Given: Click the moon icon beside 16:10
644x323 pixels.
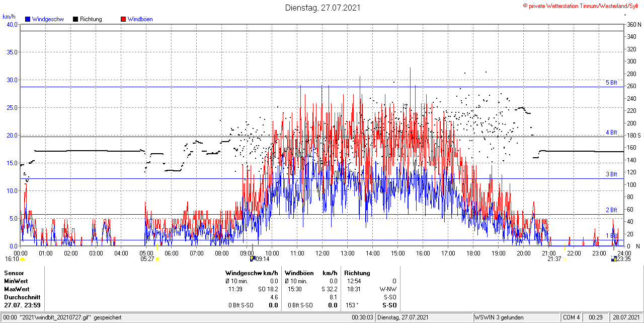Looking at the screenshot, I should (x=22, y=259).
